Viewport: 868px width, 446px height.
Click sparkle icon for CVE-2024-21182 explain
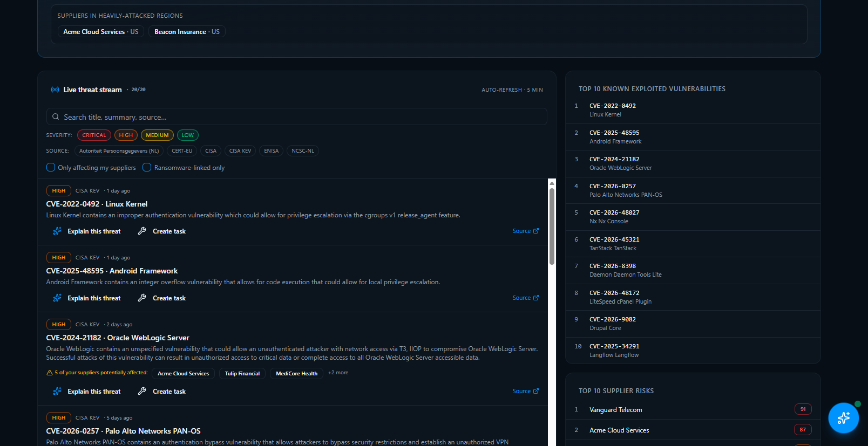[57, 391]
